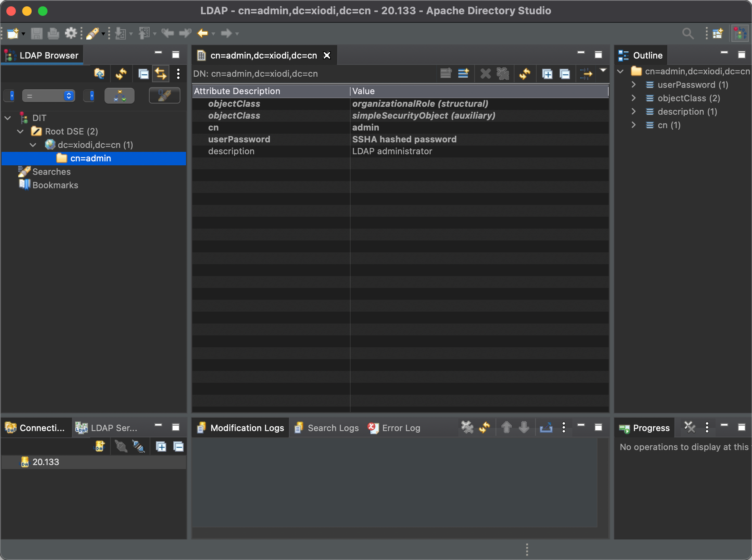Switch to Error Log tab
This screenshot has width=752, height=560.
[x=394, y=428]
